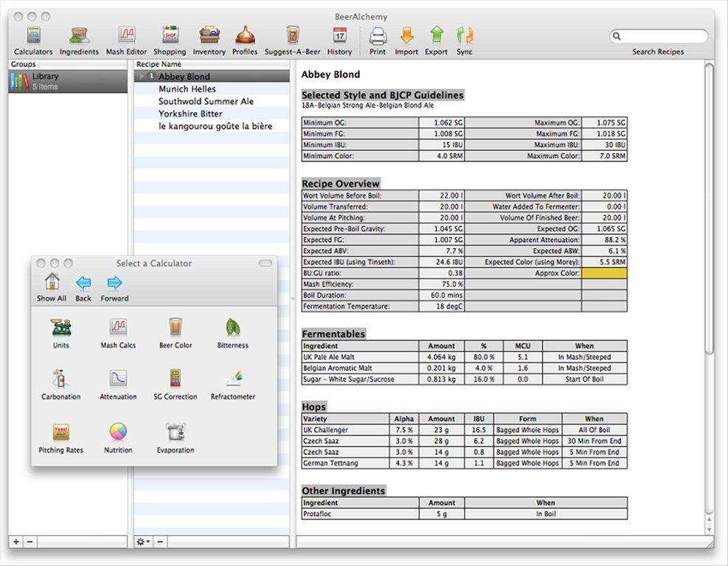Select the Munich Helles recipe
Screen dimensions: 728x566
coord(212,88)
